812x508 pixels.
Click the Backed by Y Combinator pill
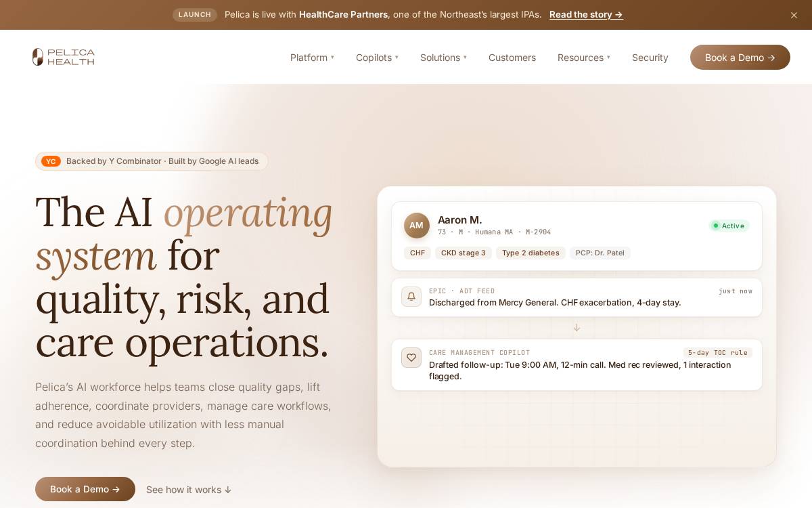pos(152,161)
